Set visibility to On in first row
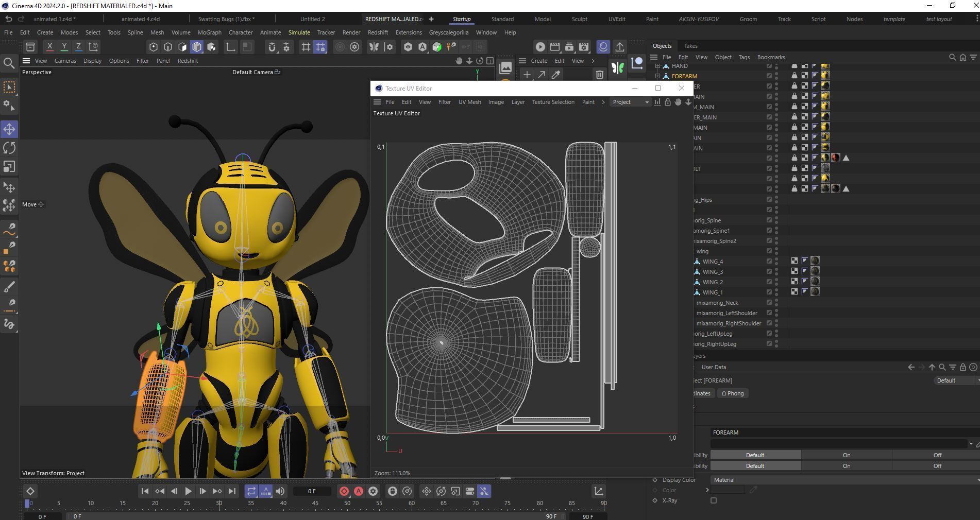 (846, 455)
